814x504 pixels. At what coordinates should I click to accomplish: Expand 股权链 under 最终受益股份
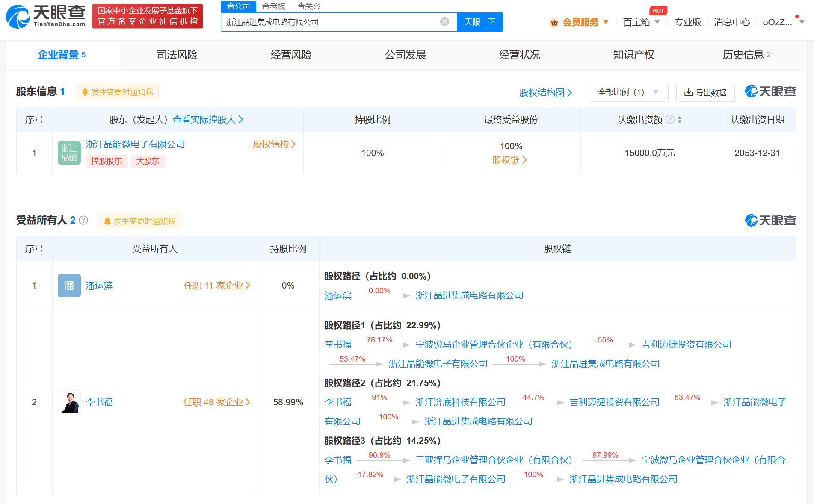tap(509, 160)
